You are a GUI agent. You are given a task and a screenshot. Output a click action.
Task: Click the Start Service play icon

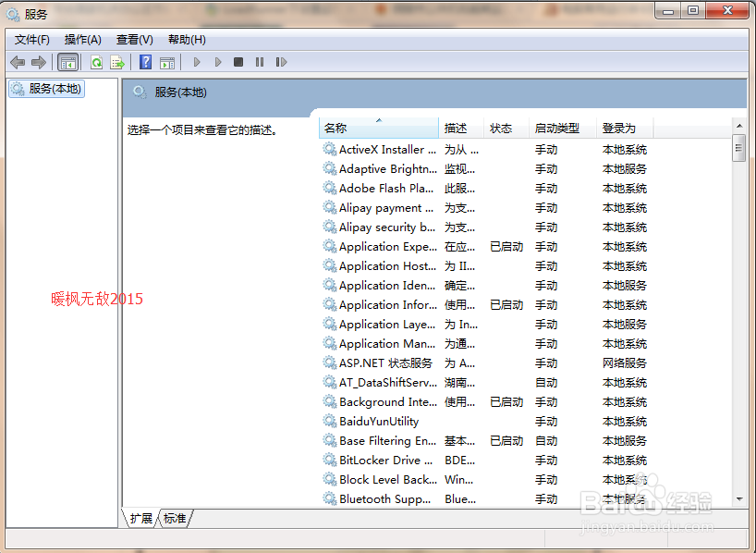tap(197, 62)
